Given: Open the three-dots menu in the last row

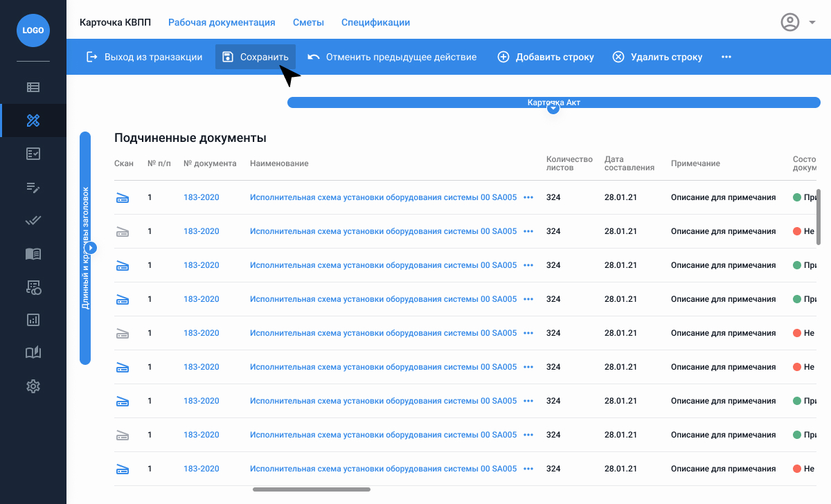Looking at the screenshot, I should (528, 469).
